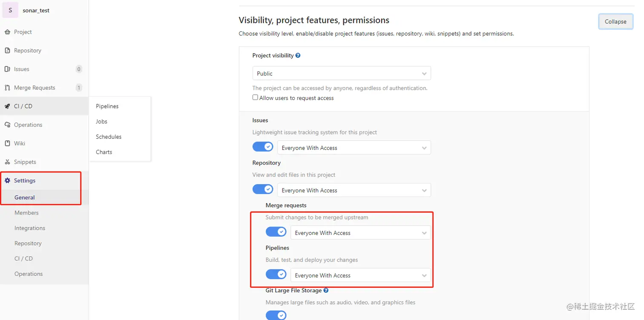Click the Merge Requests icon in sidebar
Screen dimensions: 644x320
coord(7,88)
